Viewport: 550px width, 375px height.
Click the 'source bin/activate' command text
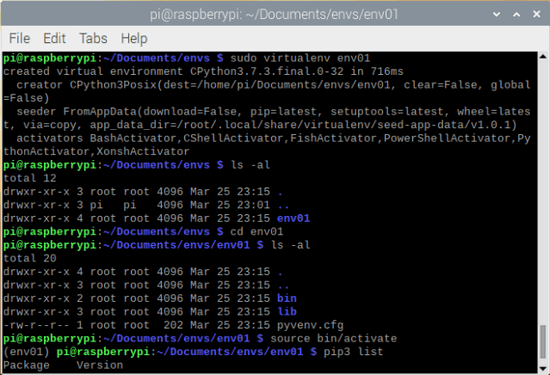tap(334, 339)
